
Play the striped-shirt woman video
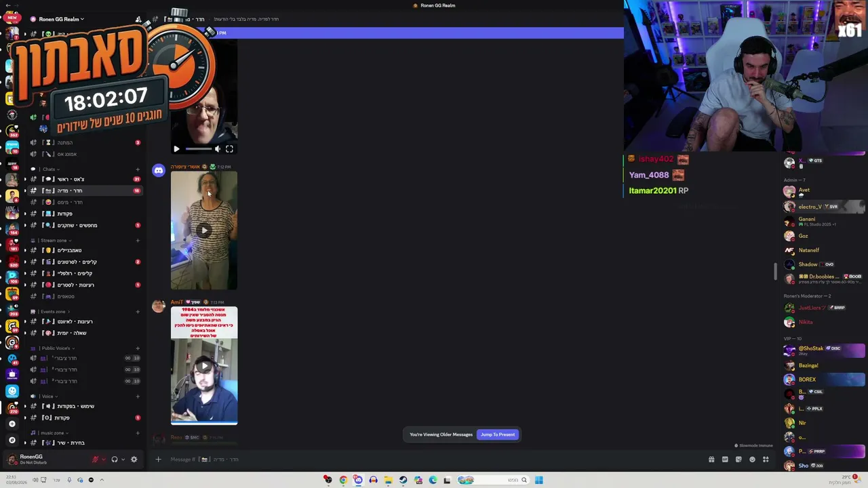pos(204,230)
